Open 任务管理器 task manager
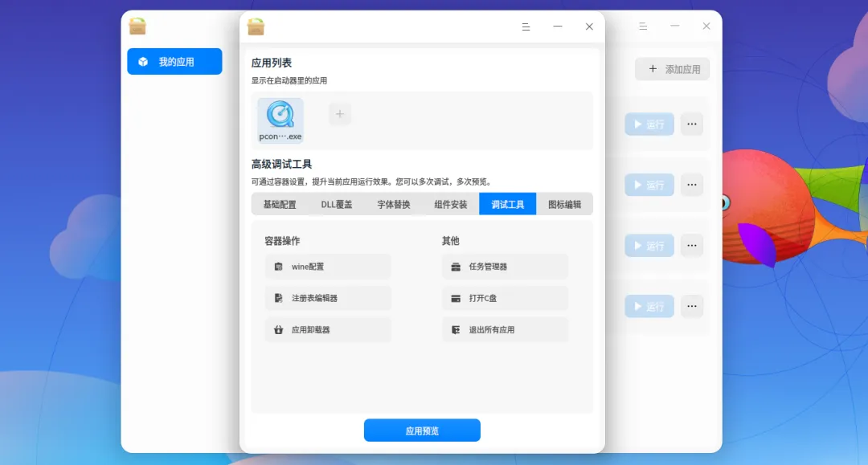The image size is (868, 465). 505,267
